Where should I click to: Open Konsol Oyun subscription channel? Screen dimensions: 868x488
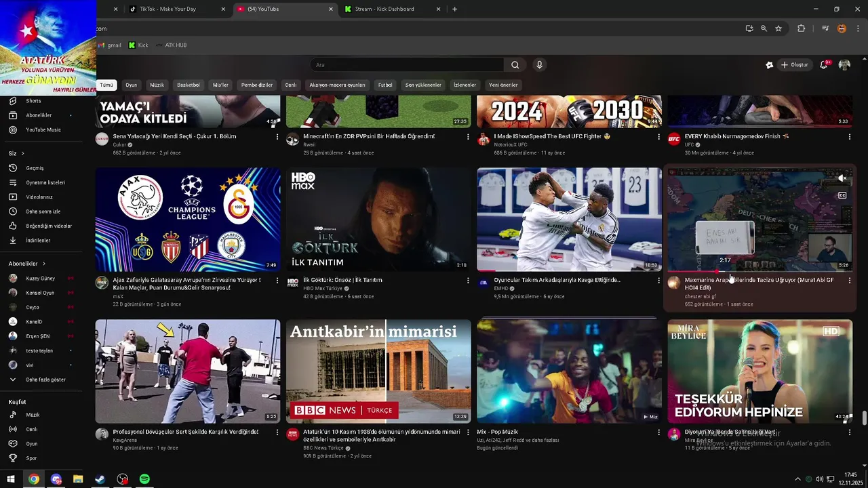point(41,293)
